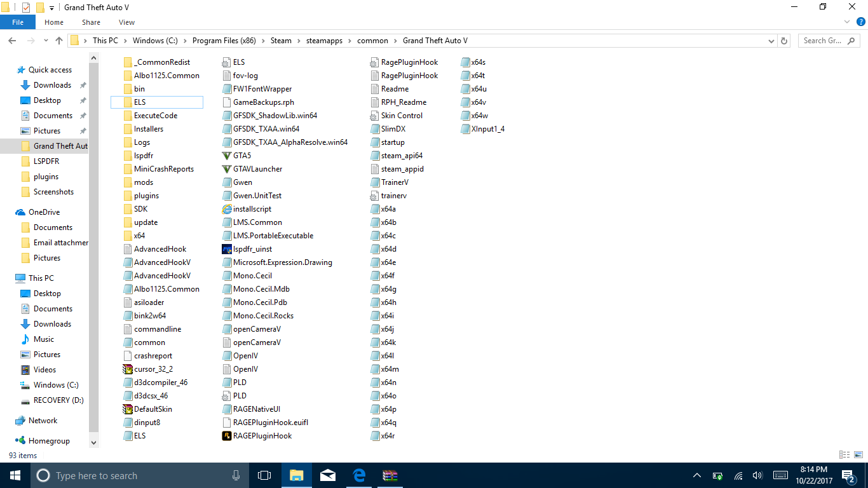Select the RAGEPluginHook.euifl file name
This screenshot has height=488, width=868.
pos(271,423)
